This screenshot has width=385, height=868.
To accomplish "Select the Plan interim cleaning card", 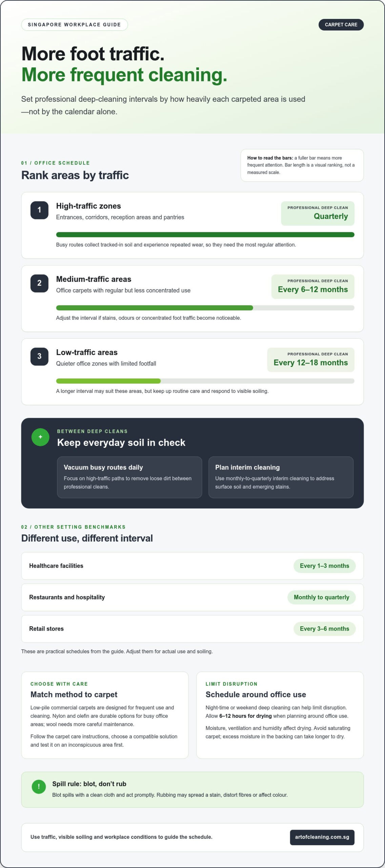I will pos(281,477).
